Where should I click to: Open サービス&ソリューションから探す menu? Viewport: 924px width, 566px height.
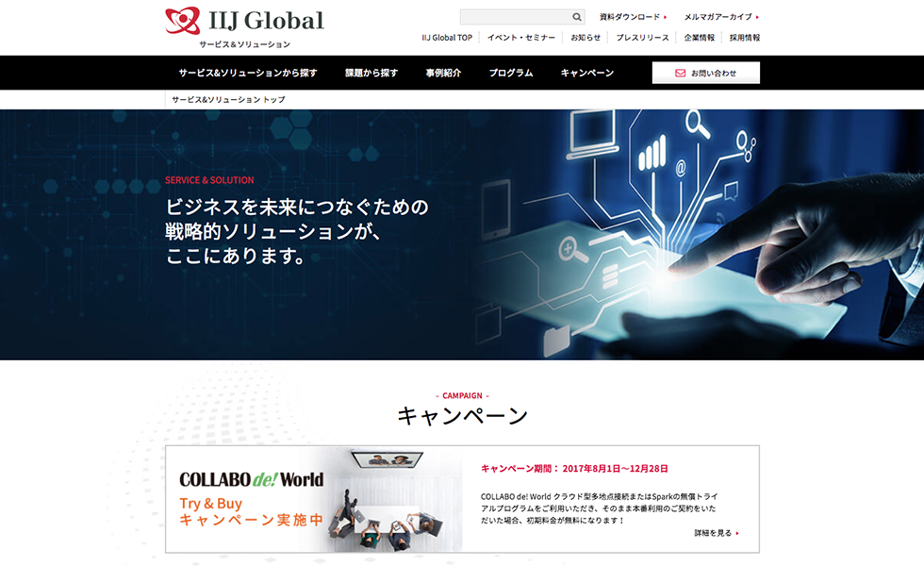tap(248, 73)
